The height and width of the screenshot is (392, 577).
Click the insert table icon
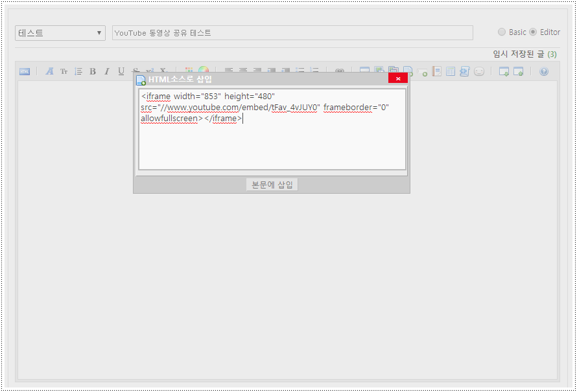coord(451,72)
